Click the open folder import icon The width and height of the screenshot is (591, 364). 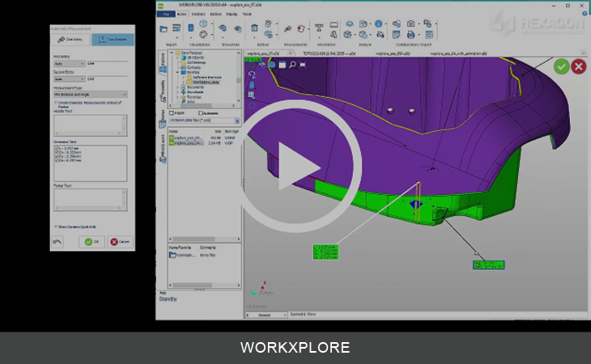[164, 29]
